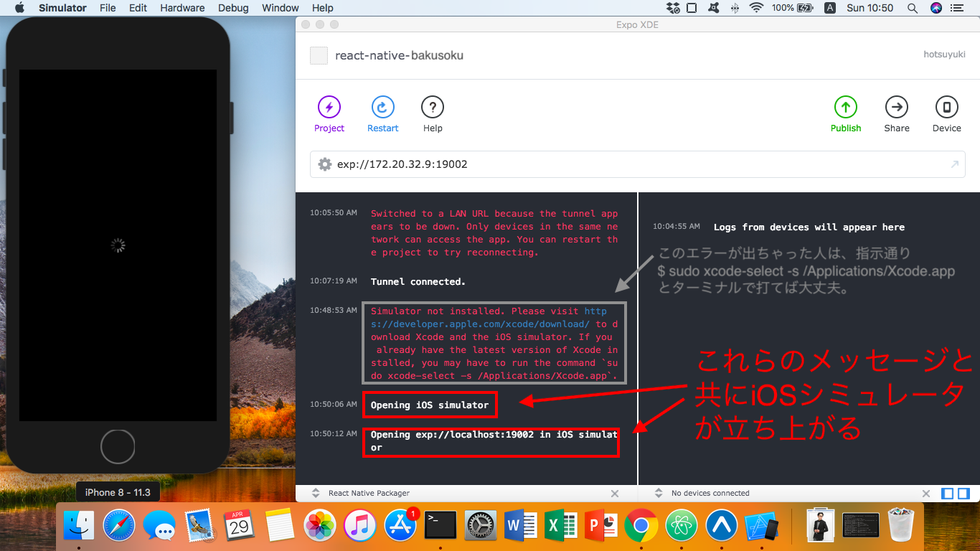Viewport: 980px width, 551px height.
Task: Click the battery status indicator
Action: tap(792, 8)
